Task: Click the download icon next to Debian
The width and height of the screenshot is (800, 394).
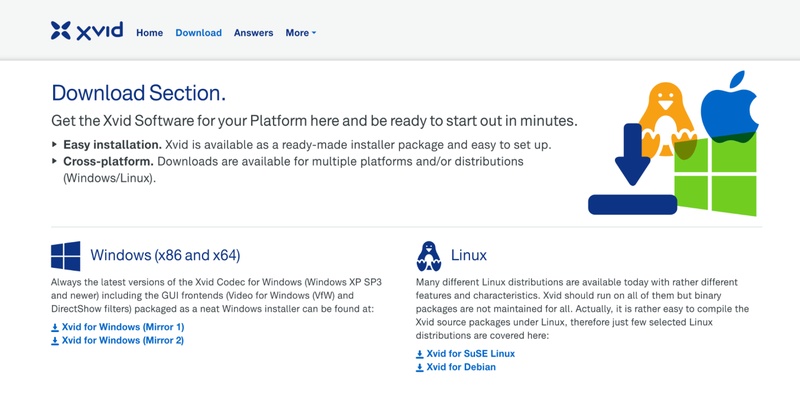Action: pos(420,367)
